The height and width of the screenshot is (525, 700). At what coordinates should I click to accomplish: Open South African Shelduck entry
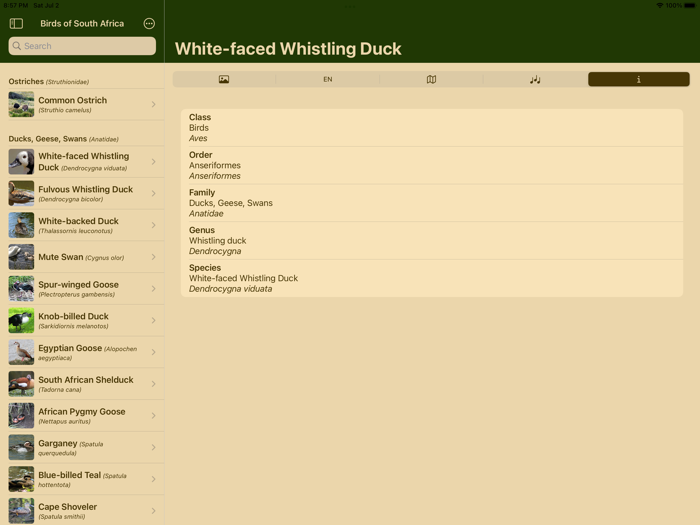point(82,383)
